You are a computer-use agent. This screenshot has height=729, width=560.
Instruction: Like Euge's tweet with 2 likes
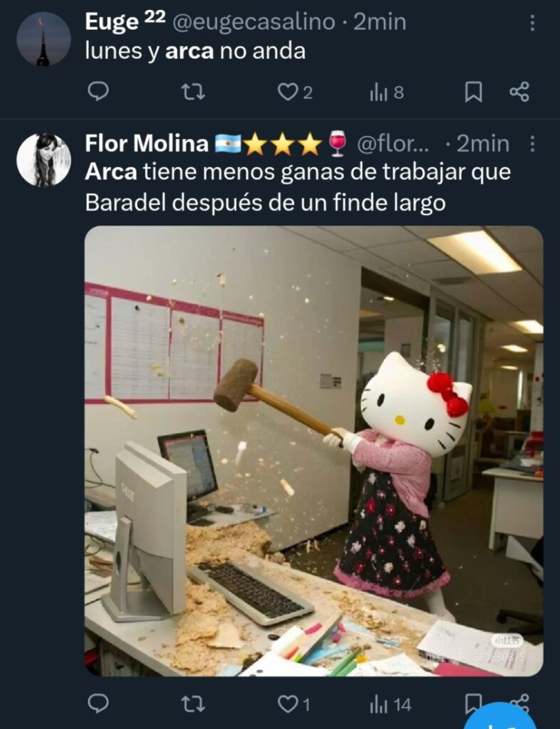[295, 93]
